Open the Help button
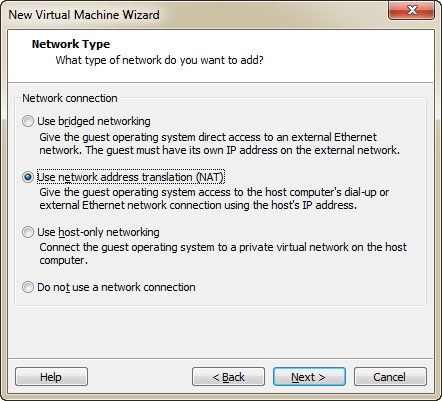442x401 pixels. (x=51, y=377)
